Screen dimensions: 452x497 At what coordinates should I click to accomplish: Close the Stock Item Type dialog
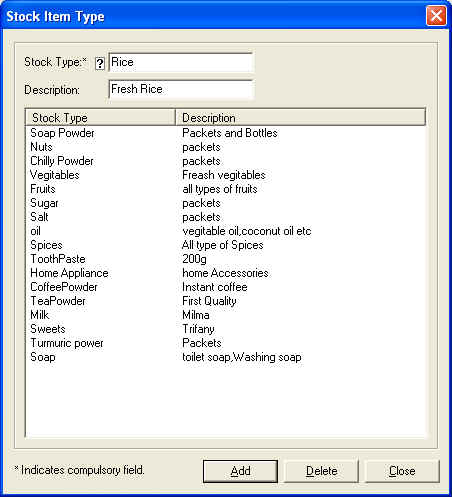(x=436, y=16)
